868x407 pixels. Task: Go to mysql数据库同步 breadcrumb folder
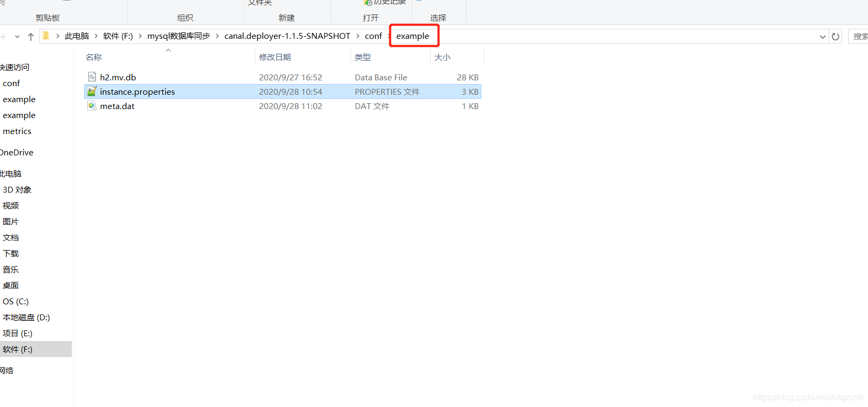(179, 36)
